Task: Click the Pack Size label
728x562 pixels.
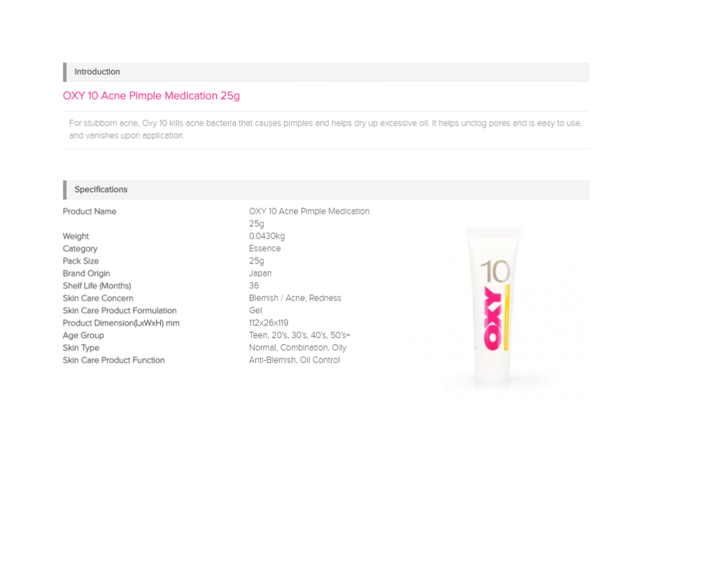Action: 81,261
